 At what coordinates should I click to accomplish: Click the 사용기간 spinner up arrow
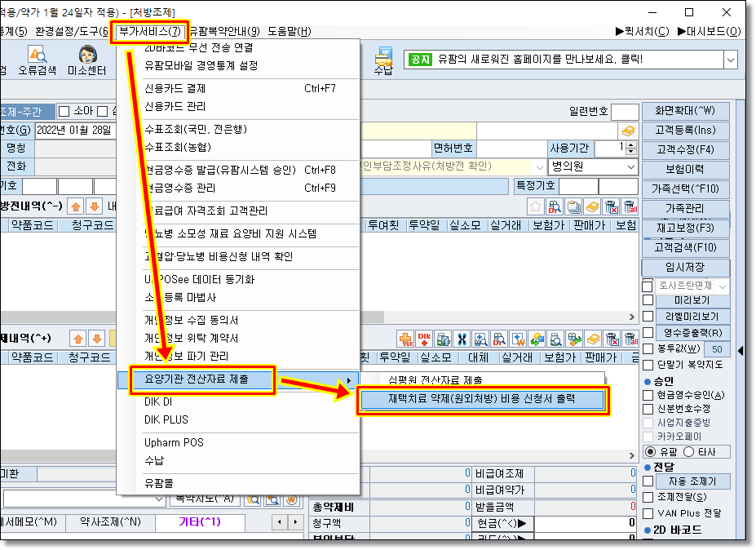(x=630, y=144)
